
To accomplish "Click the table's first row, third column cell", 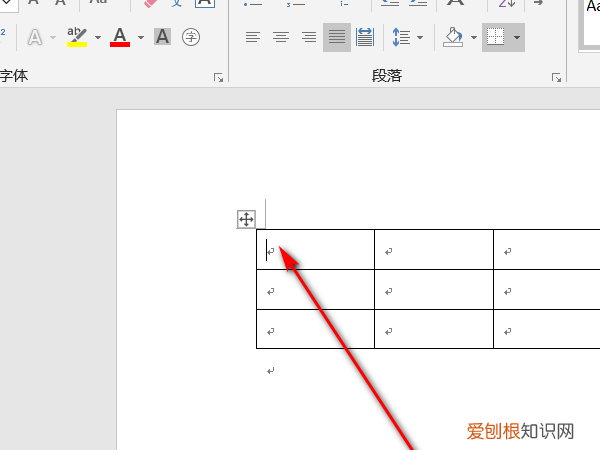I will click(x=547, y=249).
